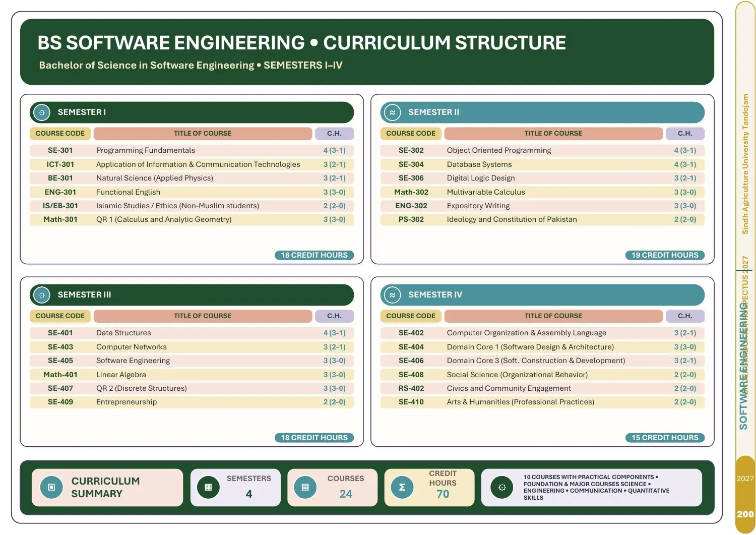Click the Functional English course title

click(128, 192)
